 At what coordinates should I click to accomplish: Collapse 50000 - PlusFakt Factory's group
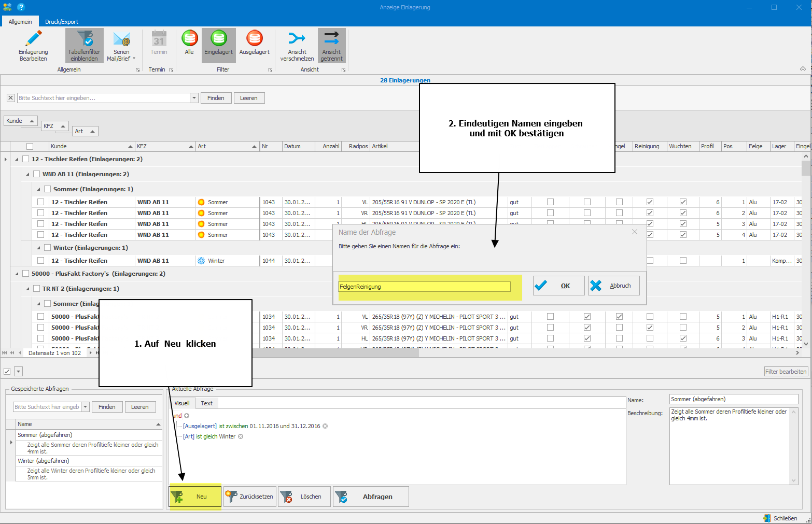click(x=17, y=274)
